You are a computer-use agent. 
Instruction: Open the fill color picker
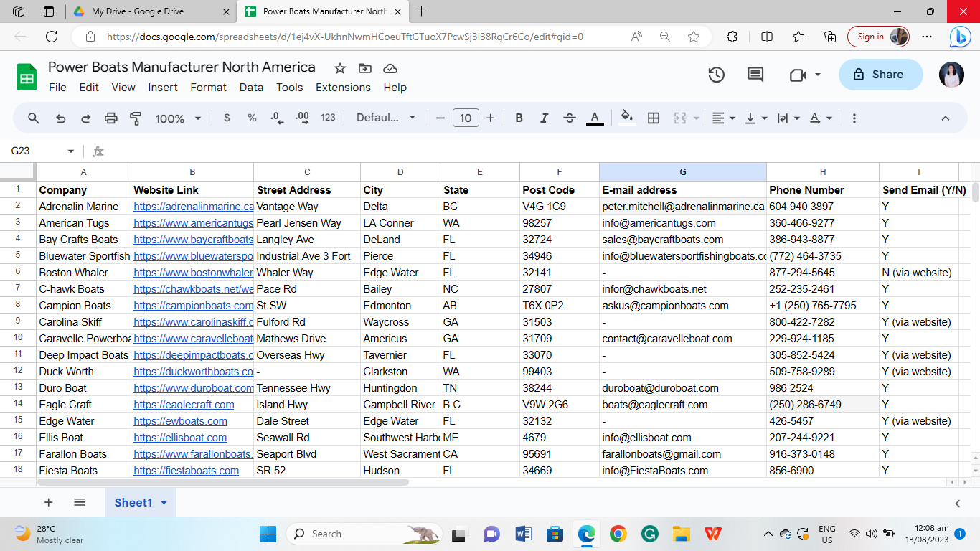tap(627, 118)
